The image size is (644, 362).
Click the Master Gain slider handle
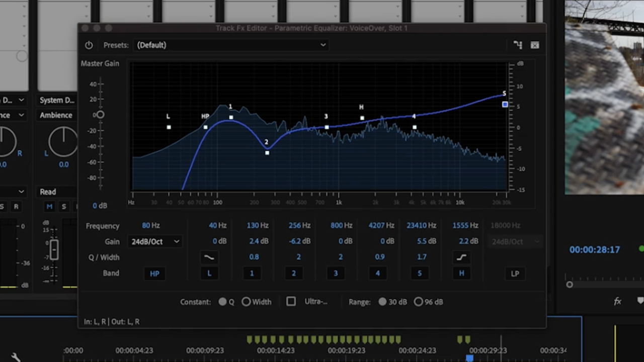coord(100,115)
